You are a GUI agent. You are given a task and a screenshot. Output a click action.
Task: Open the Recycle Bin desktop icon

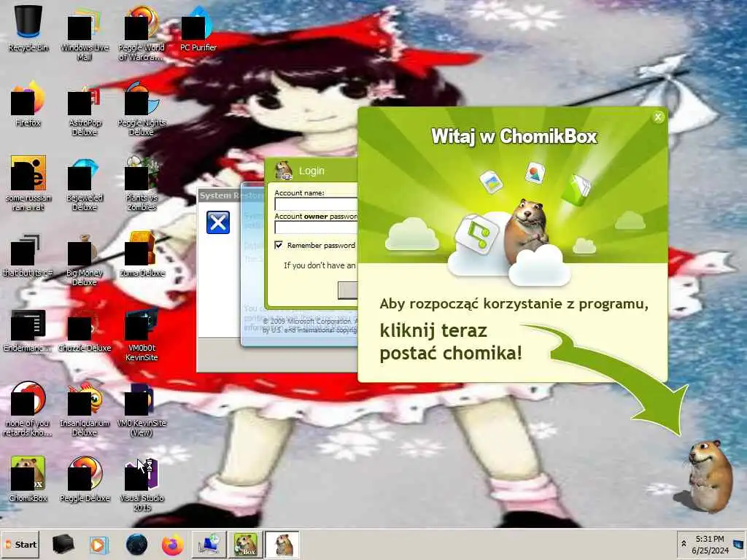coord(28,28)
